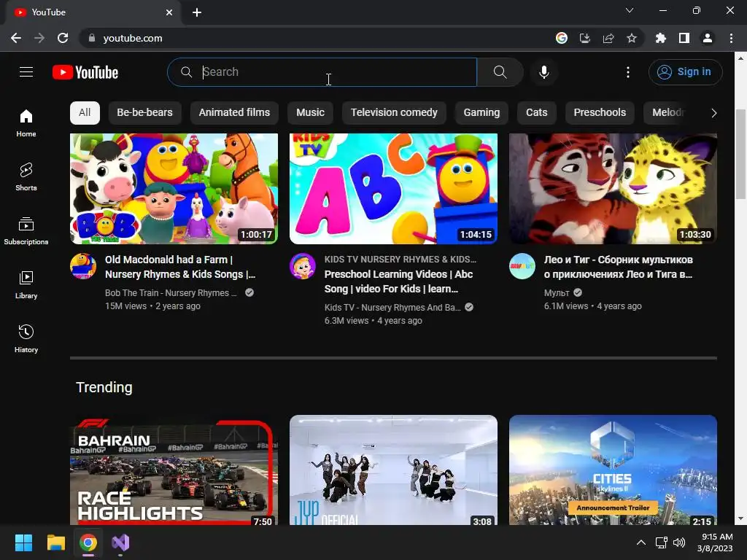Click Old Macdonald had a Farm title
The height and width of the screenshot is (560, 747).
(x=180, y=267)
